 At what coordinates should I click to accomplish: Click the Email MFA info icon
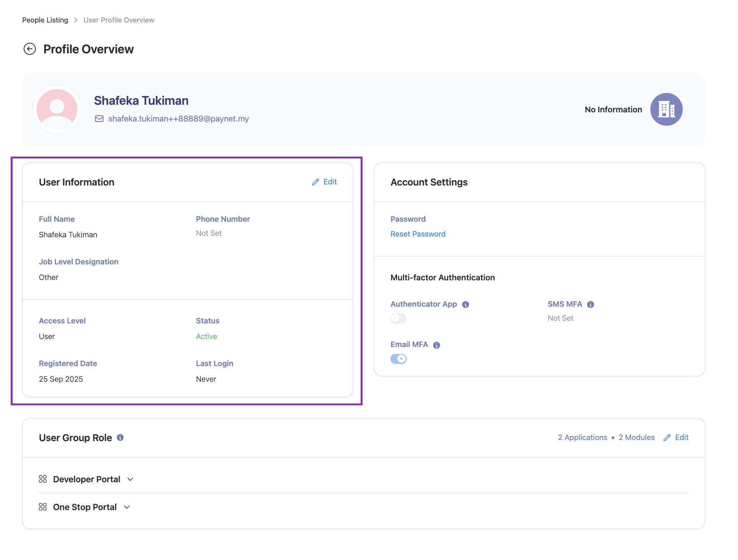pyautogui.click(x=436, y=345)
